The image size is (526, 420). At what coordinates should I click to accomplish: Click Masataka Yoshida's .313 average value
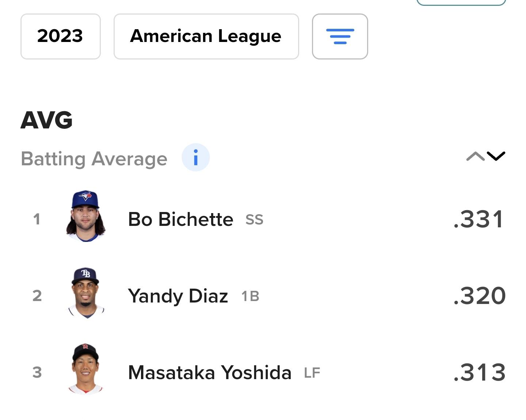[479, 373]
